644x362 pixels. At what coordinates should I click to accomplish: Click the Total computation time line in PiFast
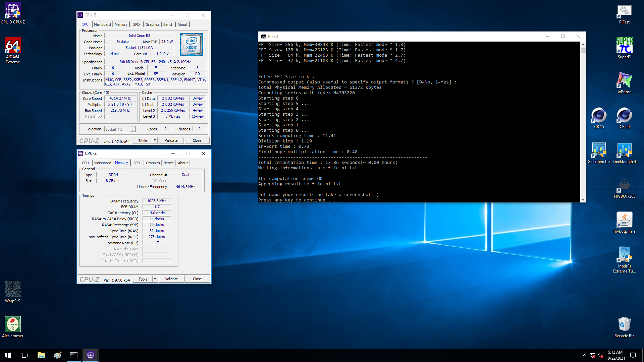coord(328,163)
